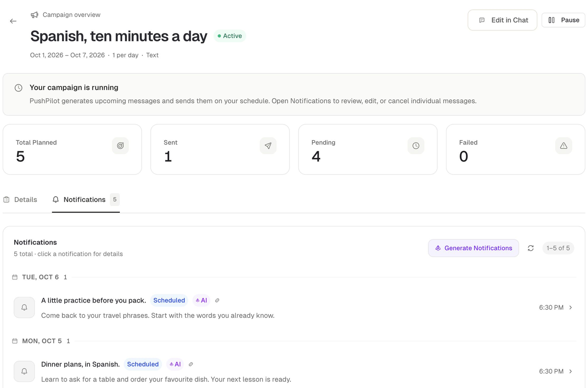Click bell icon for 'Dinner plans' notification
588x388 pixels.
click(x=24, y=371)
